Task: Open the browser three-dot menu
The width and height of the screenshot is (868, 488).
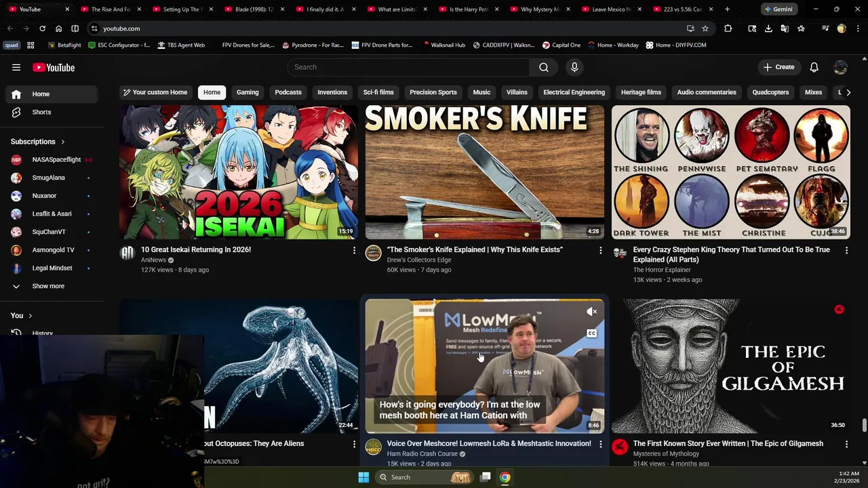Action: point(856,28)
